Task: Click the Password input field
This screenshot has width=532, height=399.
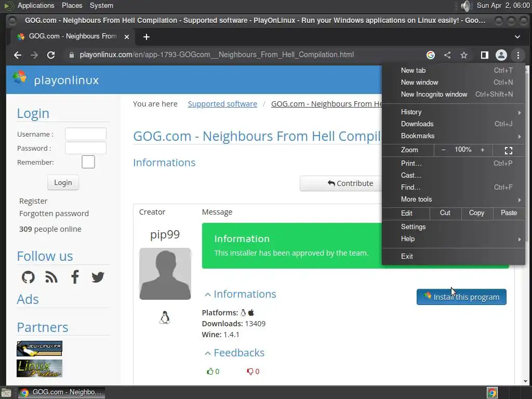Action: coord(86,148)
